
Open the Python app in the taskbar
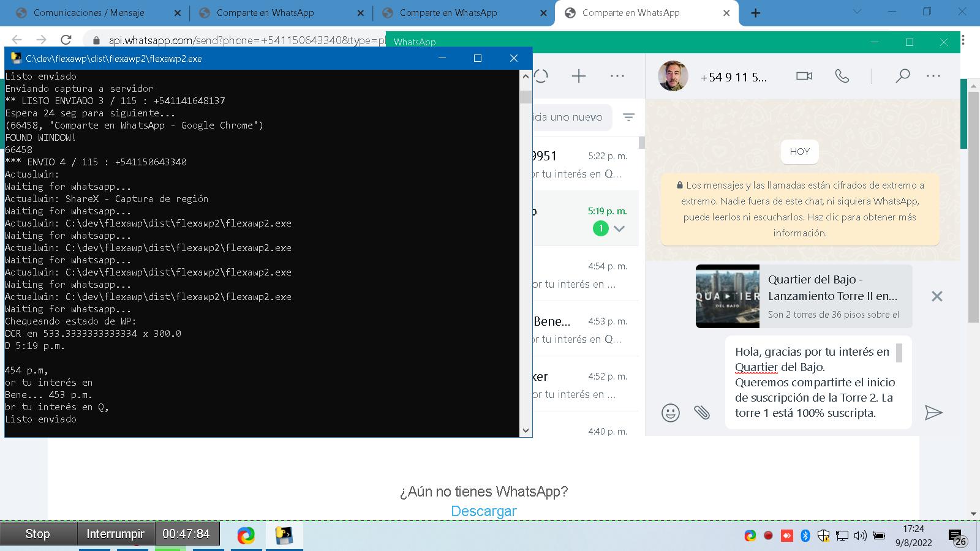[x=284, y=536]
